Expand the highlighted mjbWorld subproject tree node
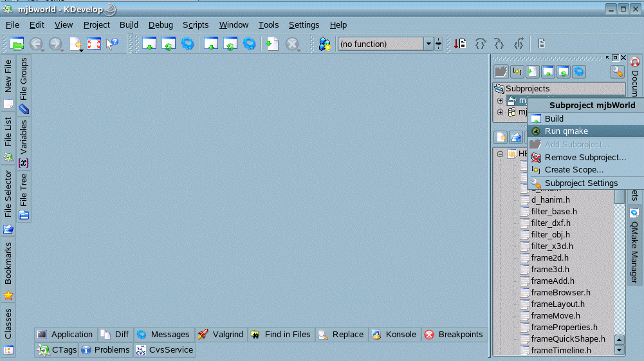Viewport: 644px width, 361px height. tap(500, 100)
